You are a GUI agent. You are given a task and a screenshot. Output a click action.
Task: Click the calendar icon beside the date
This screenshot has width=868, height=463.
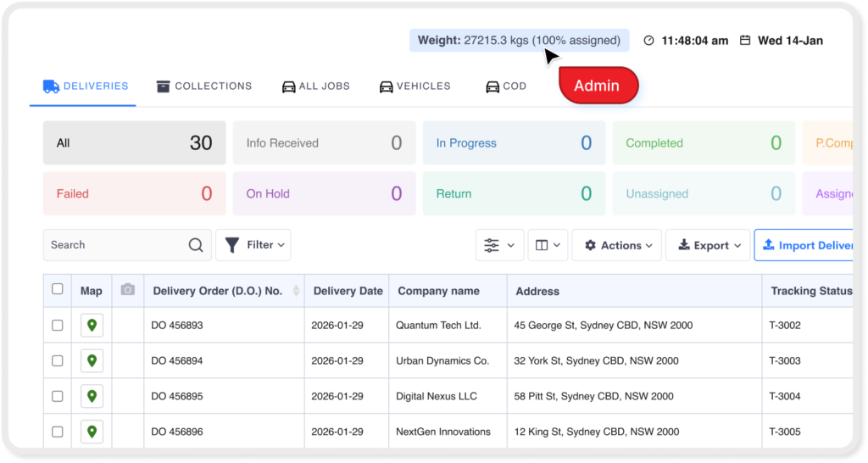(745, 41)
